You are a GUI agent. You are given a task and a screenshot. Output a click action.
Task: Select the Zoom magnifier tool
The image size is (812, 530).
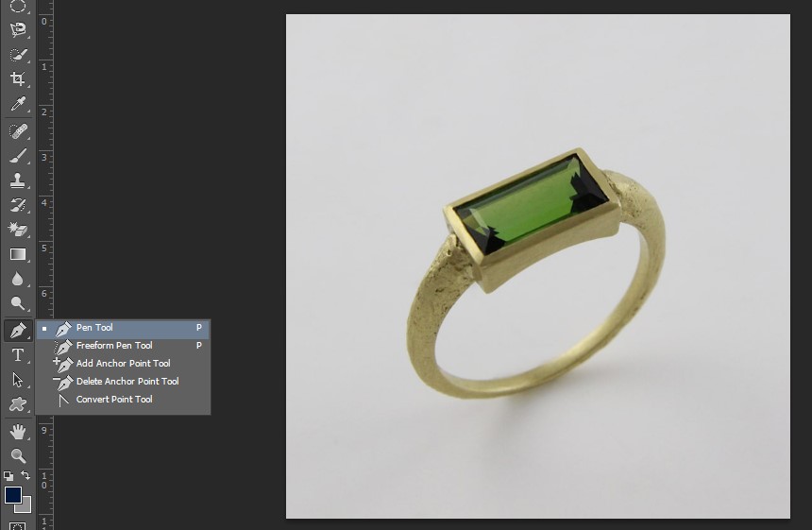[18, 456]
